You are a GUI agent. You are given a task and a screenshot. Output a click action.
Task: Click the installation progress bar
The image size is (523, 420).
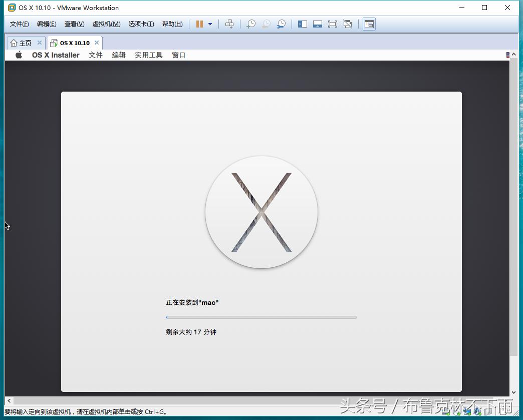pos(261,317)
